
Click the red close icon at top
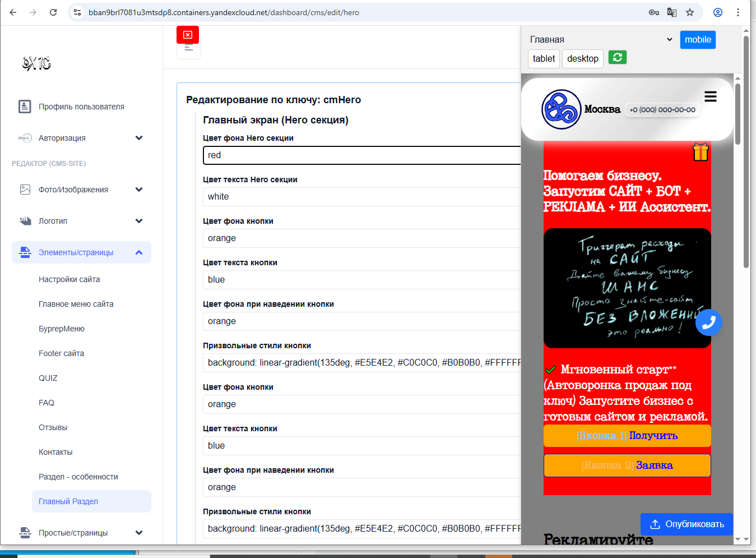188,35
